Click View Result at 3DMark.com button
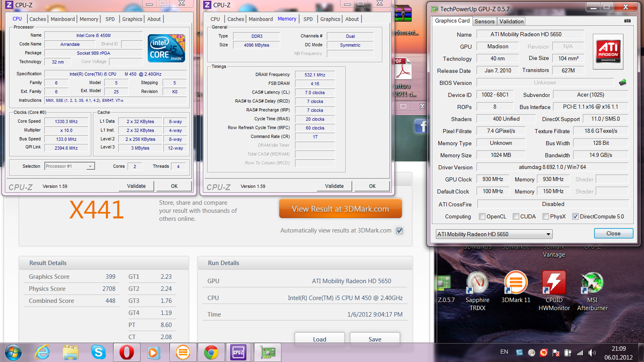 click(340, 209)
